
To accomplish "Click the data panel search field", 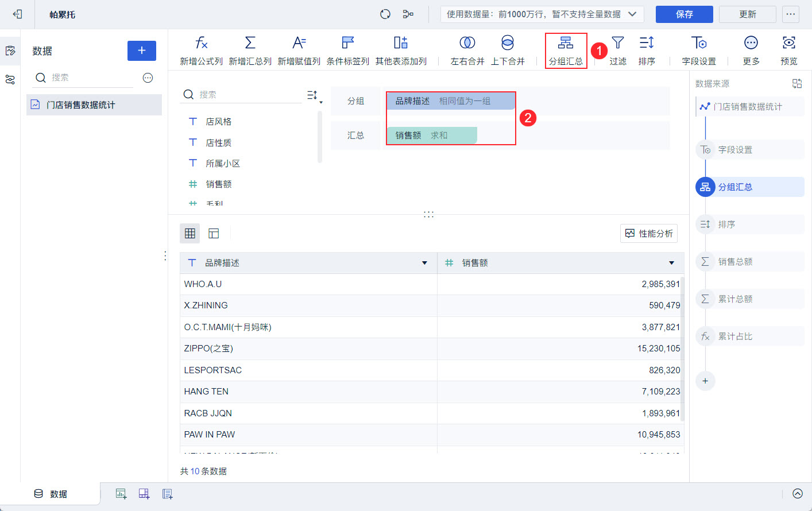I will [83, 78].
